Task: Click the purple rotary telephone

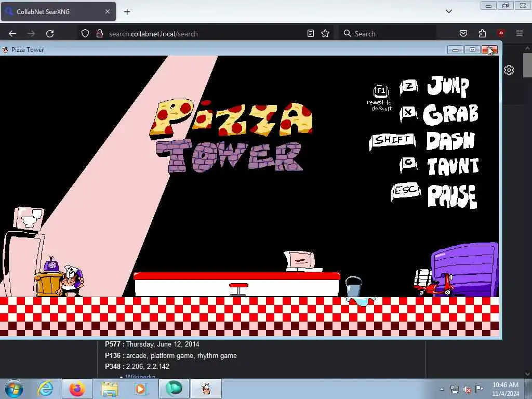Action: pos(51,264)
